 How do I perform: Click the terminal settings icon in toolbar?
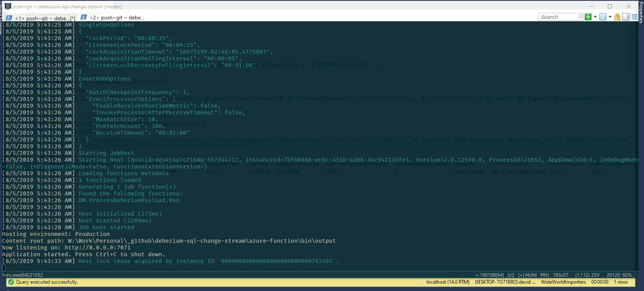point(634,17)
